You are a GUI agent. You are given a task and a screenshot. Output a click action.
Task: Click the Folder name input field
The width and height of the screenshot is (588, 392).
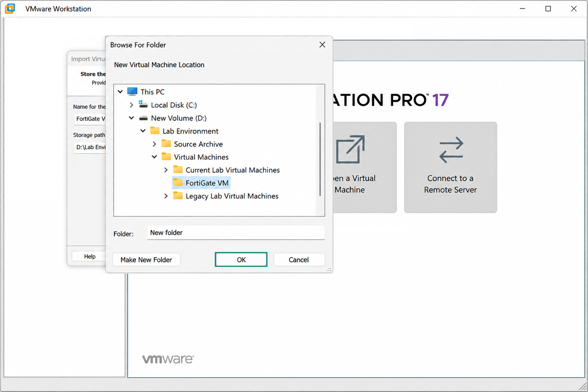pyautogui.click(x=236, y=233)
